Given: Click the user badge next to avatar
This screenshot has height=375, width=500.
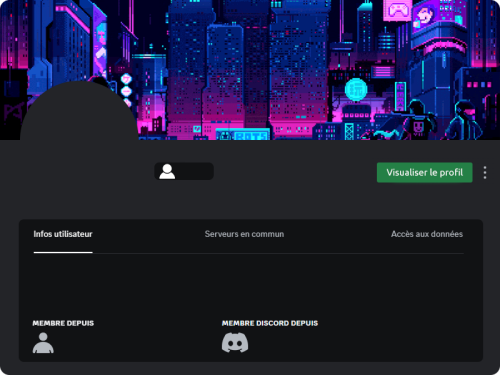Looking at the screenshot, I should coord(184,171).
